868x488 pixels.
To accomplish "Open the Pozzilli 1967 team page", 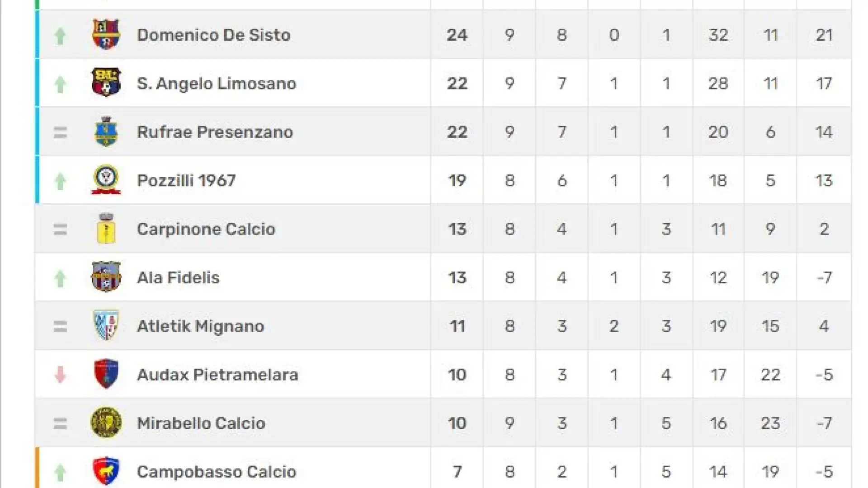I will 186,180.
